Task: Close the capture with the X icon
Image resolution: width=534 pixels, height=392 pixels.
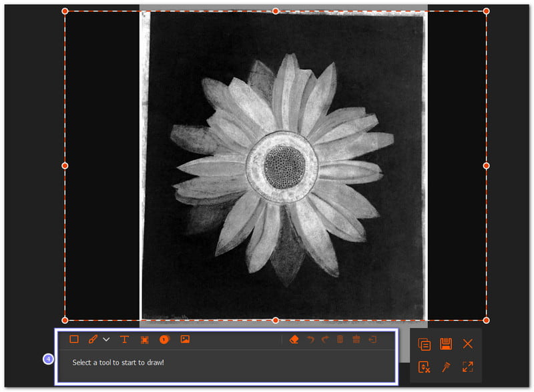Action: 468,344
